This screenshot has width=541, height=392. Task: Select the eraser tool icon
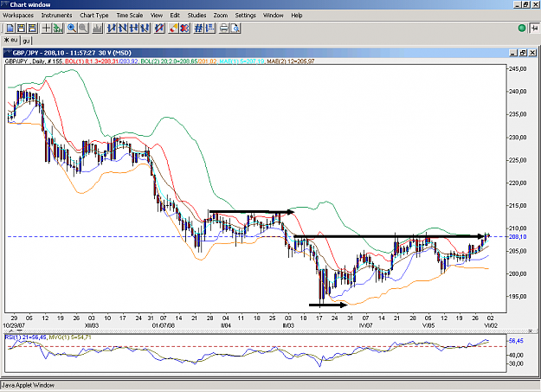click(173, 29)
